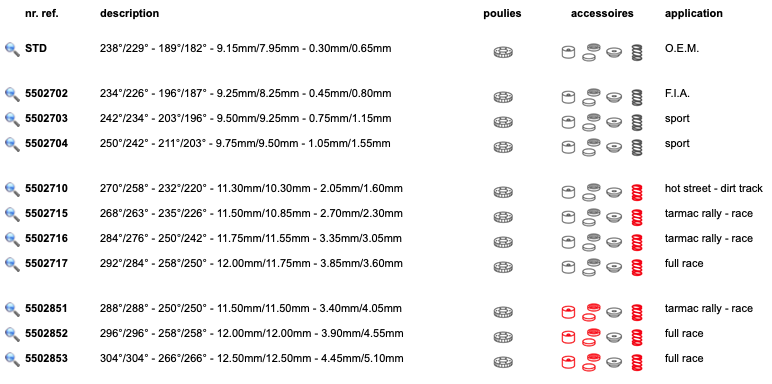Image resolution: width=772 pixels, height=384 pixels.
Task: Click reference number 5502716
Action: point(46,239)
